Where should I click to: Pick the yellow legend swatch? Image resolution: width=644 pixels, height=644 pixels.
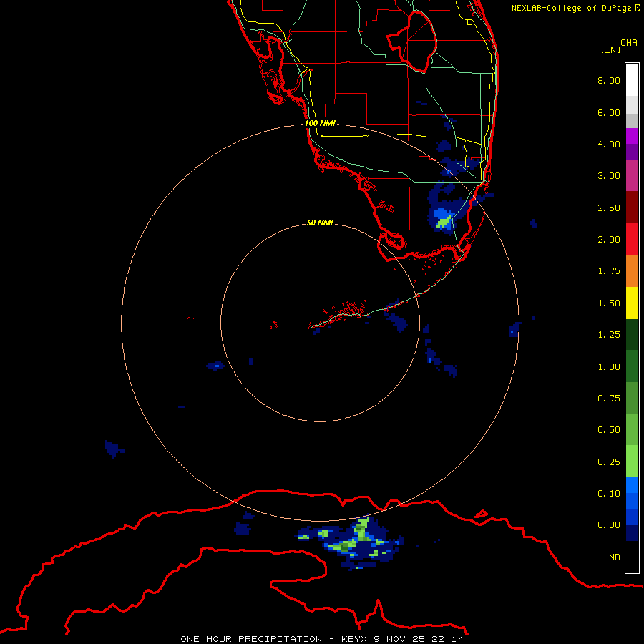[x=632, y=303]
